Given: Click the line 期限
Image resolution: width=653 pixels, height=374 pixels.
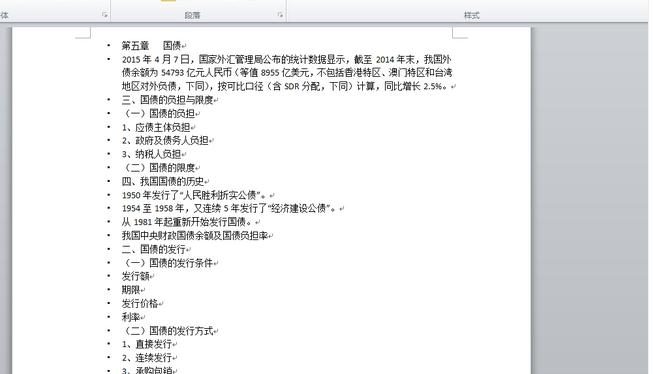Looking at the screenshot, I should (131, 290).
